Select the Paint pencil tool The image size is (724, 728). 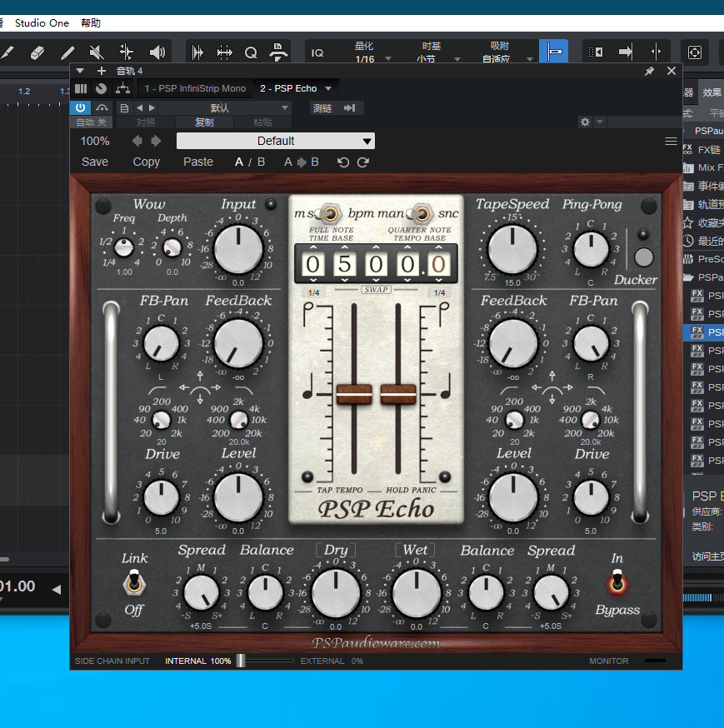67,52
